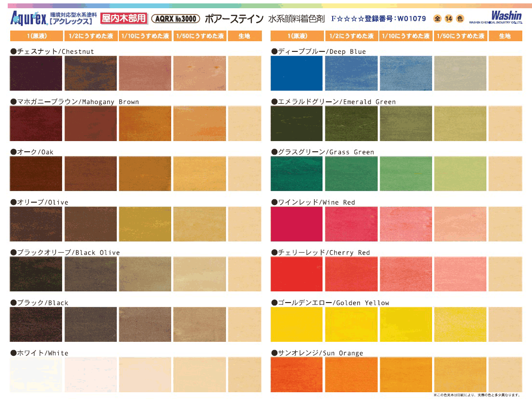Click the bullet icon beside Deep Blue
532x400 pixels.
[x=274, y=51]
